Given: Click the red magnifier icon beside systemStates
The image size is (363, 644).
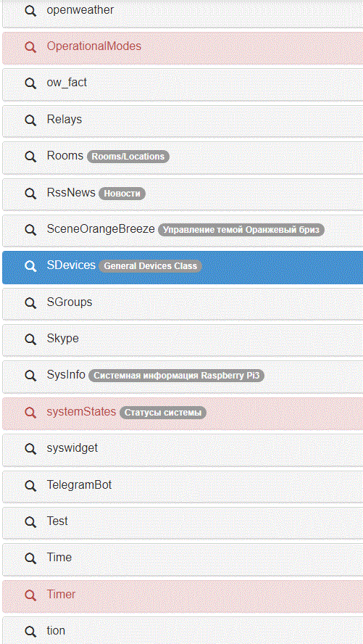Looking at the screenshot, I should click(x=30, y=413).
